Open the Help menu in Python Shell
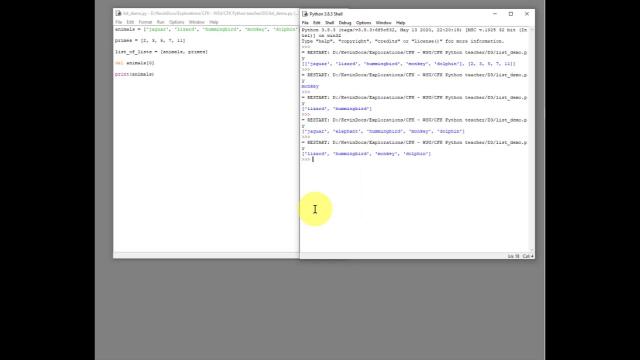640x360 pixels. point(400,23)
